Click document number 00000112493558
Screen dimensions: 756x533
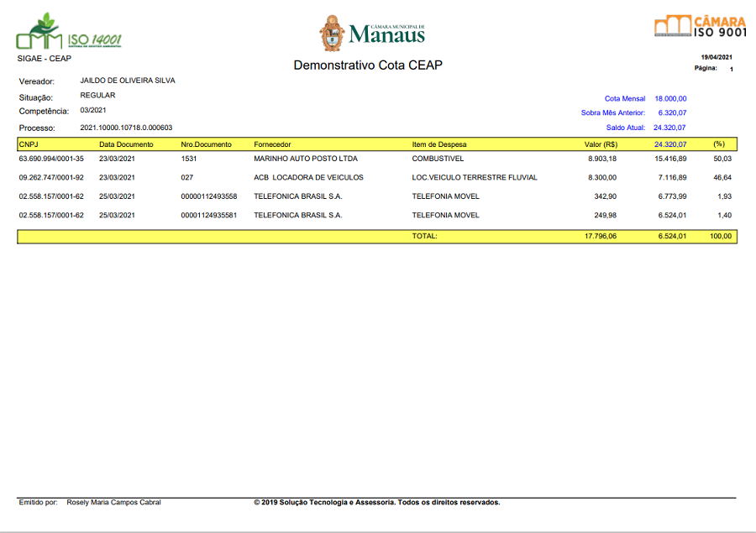point(208,196)
